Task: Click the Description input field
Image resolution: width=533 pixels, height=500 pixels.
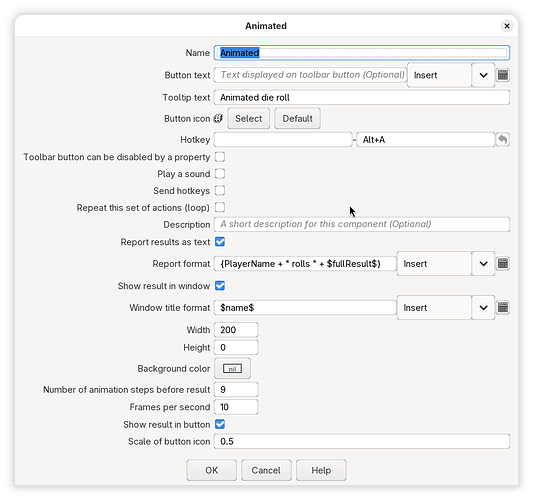Action: tap(362, 224)
